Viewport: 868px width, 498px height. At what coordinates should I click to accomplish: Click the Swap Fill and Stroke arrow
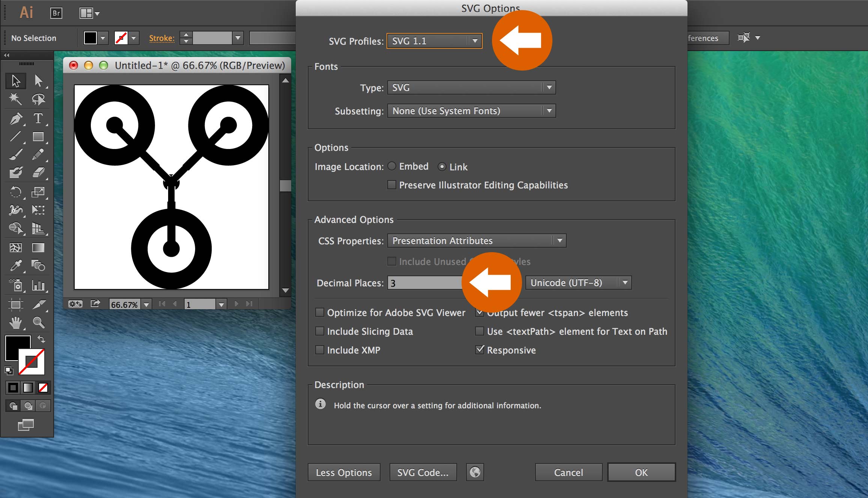[x=42, y=339]
